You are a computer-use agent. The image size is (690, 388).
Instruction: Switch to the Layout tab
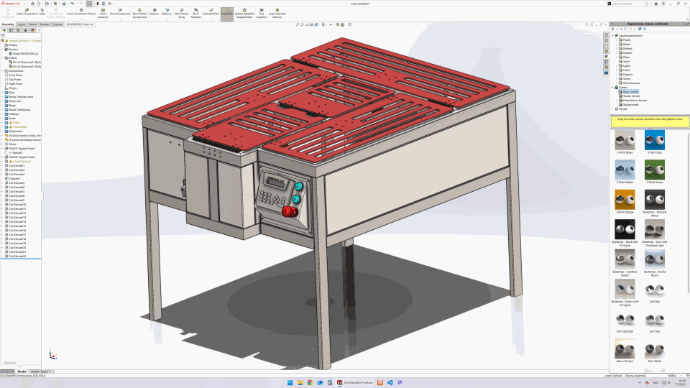21,25
